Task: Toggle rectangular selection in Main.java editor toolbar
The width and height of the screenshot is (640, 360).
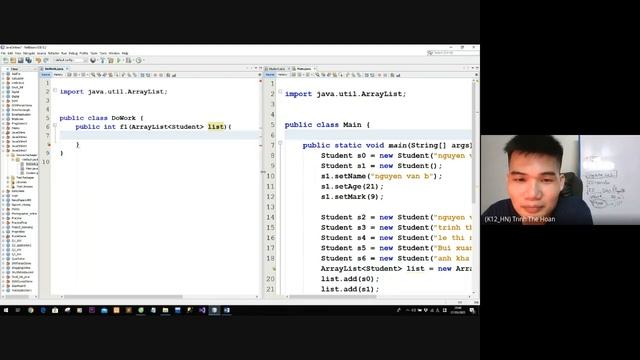Action: (x=342, y=75)
